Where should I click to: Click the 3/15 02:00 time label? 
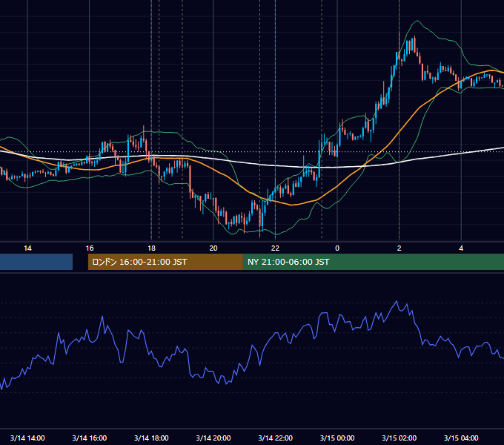[x=399, y=438]
